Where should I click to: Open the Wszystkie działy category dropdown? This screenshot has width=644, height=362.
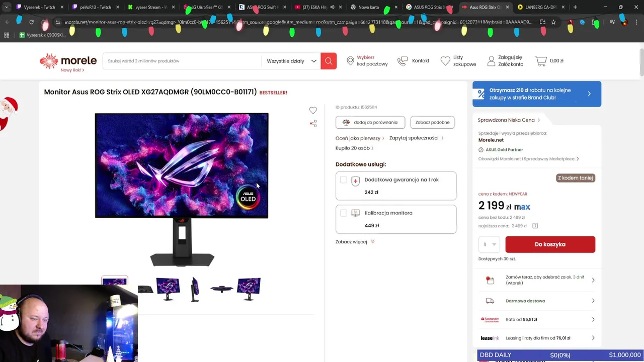(x=291, y=61)
